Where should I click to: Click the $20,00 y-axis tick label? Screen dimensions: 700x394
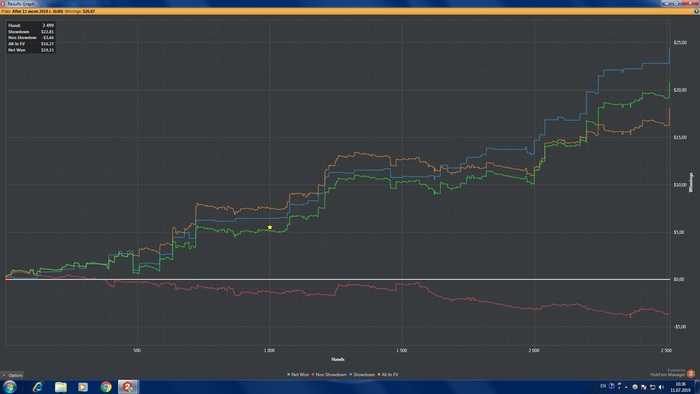pyautogui.click(x=680, y=90)
